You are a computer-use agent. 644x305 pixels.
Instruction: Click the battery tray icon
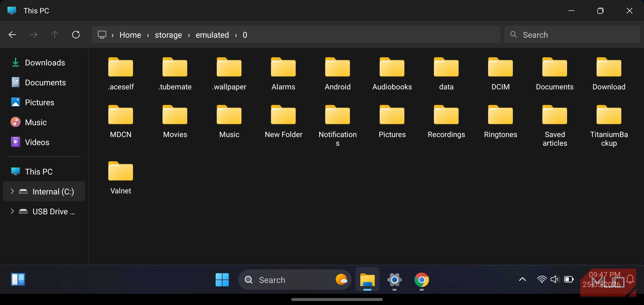click(x=569, y=279)
